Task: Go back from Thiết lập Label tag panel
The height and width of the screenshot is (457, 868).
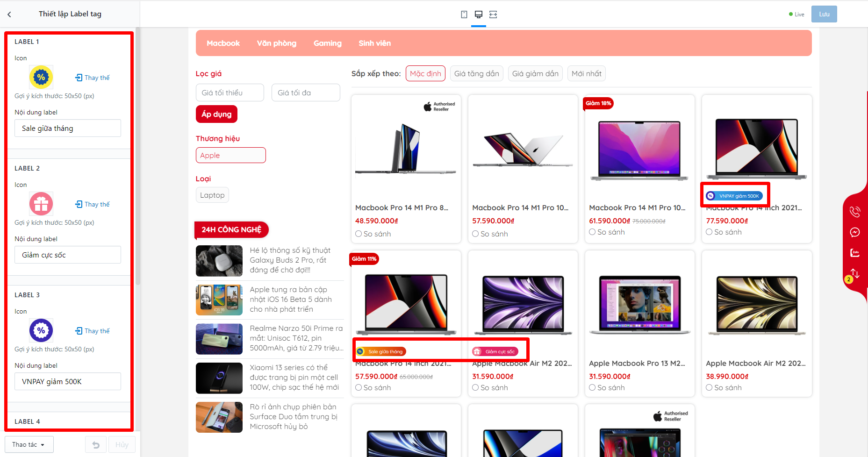Action: point(9,14)
